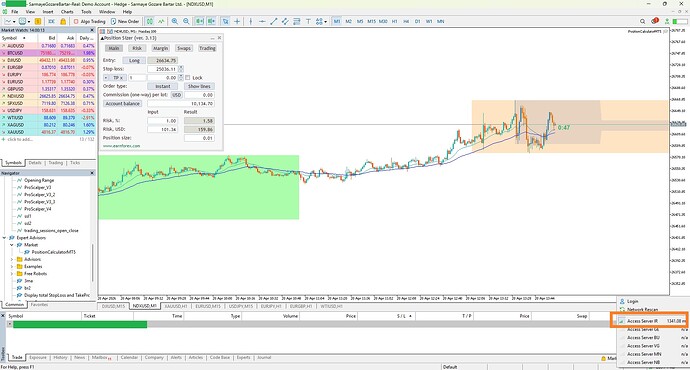This screenshot has height=370, width=690.
Task: Click the search magnifier icon
Action: (642, 21)
